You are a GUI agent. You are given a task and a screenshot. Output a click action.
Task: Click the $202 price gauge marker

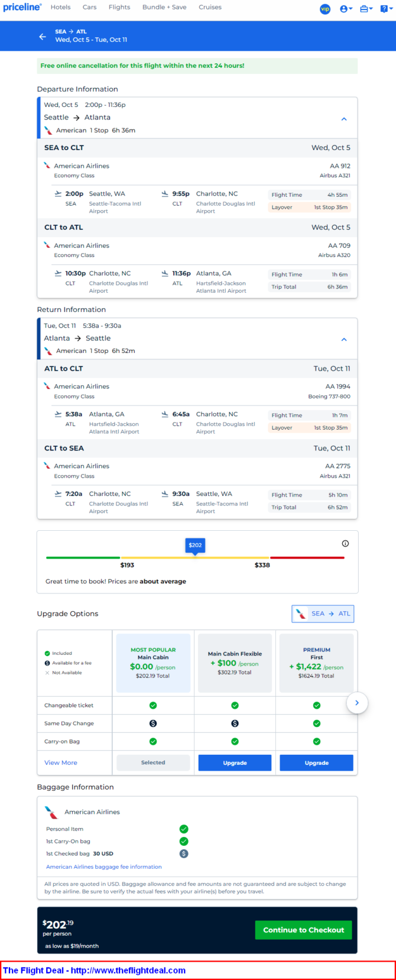pos(195,546)
